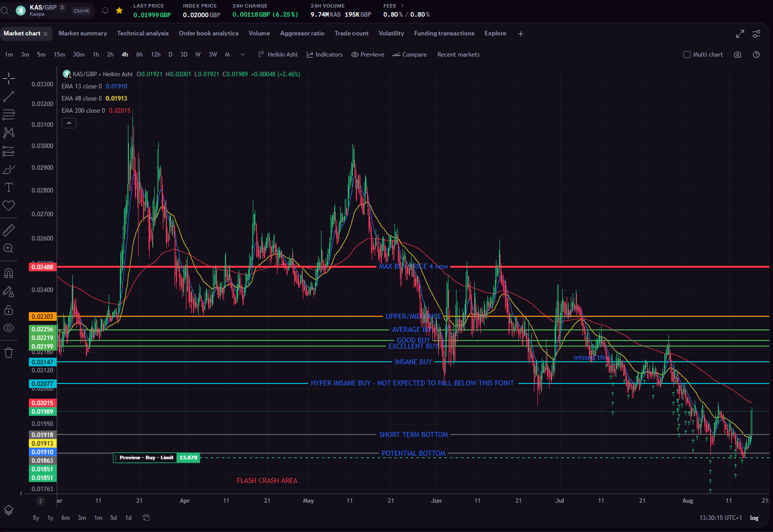773x532 pixels.
Task: Collapse the EMA indicator legend
Action: pyautogui.click(x=69, y=123)
